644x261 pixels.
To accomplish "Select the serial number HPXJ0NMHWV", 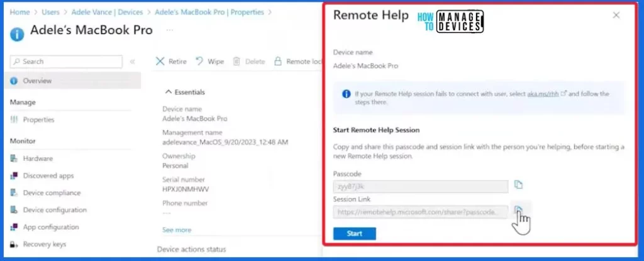I will tap(186, 189).
